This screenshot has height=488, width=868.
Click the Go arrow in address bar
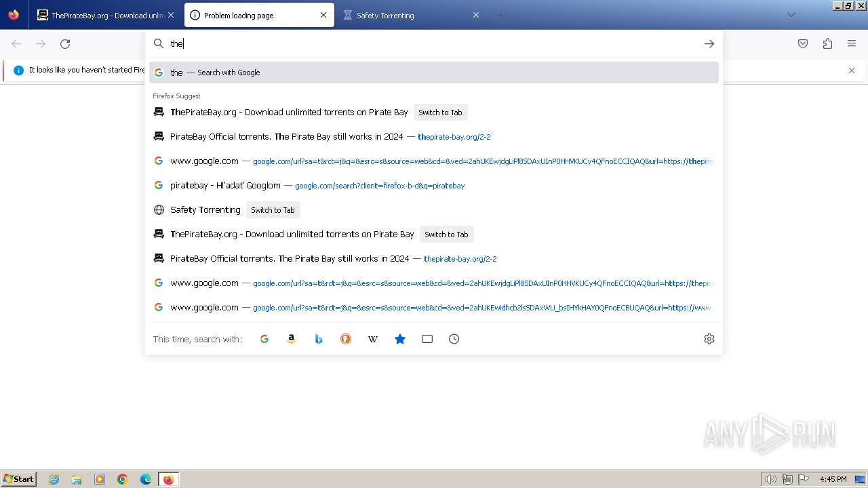coord(709,44)
